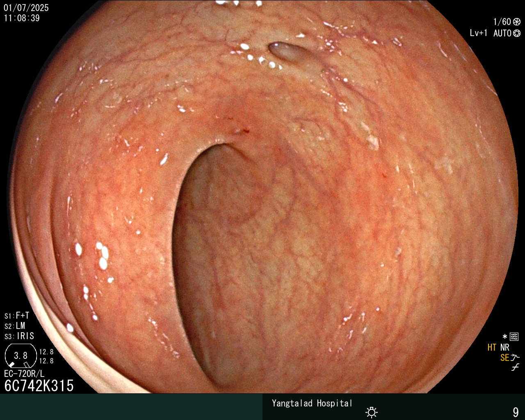Click the EC-720R/L scope model text

[24, 374]
